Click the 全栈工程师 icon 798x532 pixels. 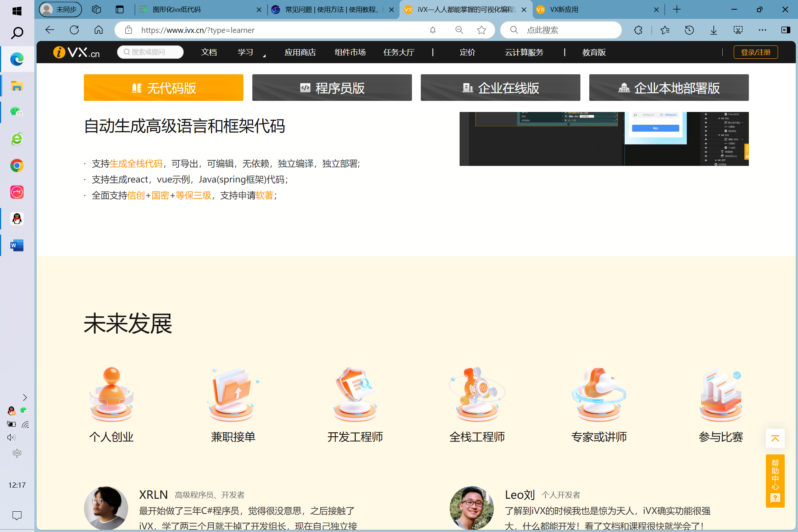tap(477, 394)
